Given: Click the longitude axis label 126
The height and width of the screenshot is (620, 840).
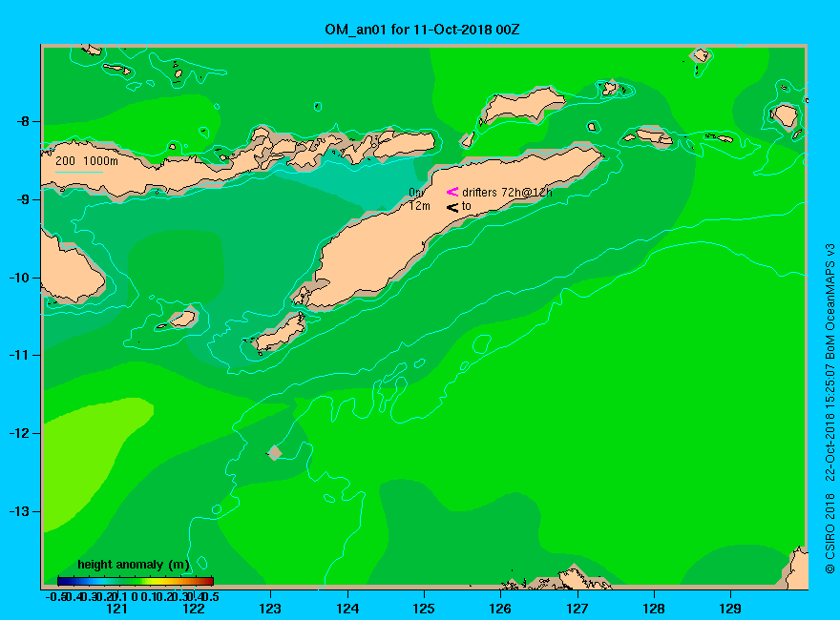Looking at the screenshot, I should tap(501, 609).
